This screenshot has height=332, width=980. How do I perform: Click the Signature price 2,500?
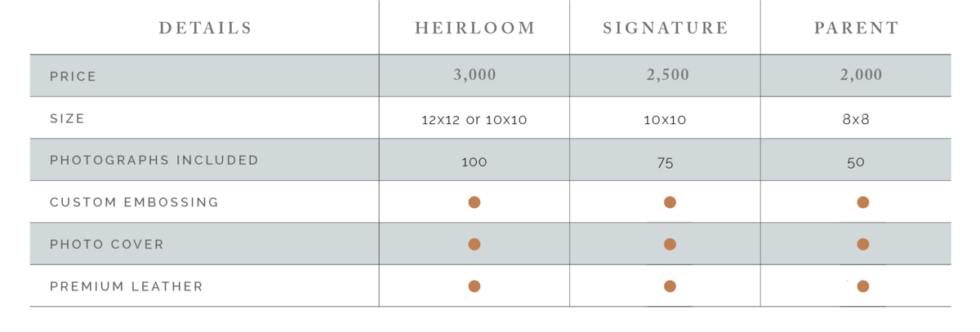(666, 75)
